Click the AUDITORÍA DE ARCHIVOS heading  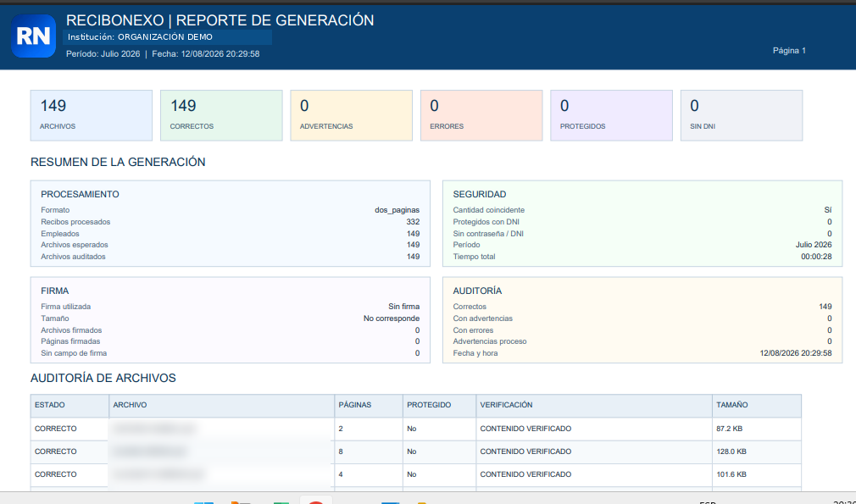(103, 378)
